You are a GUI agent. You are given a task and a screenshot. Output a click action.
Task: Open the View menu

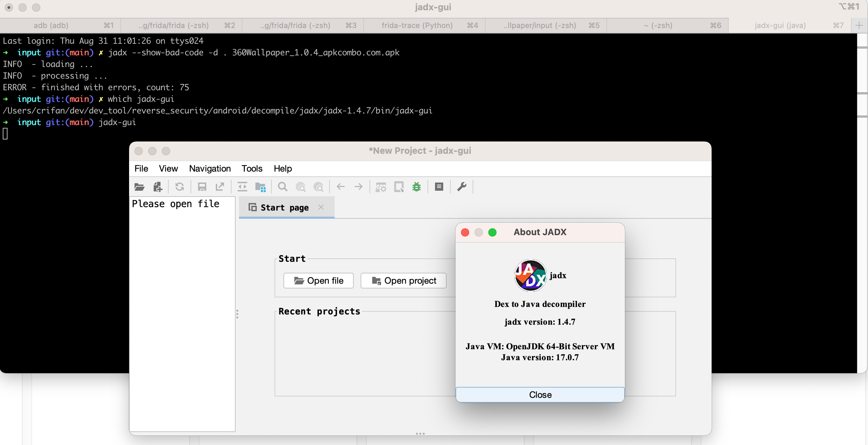(x=168, y=168)
